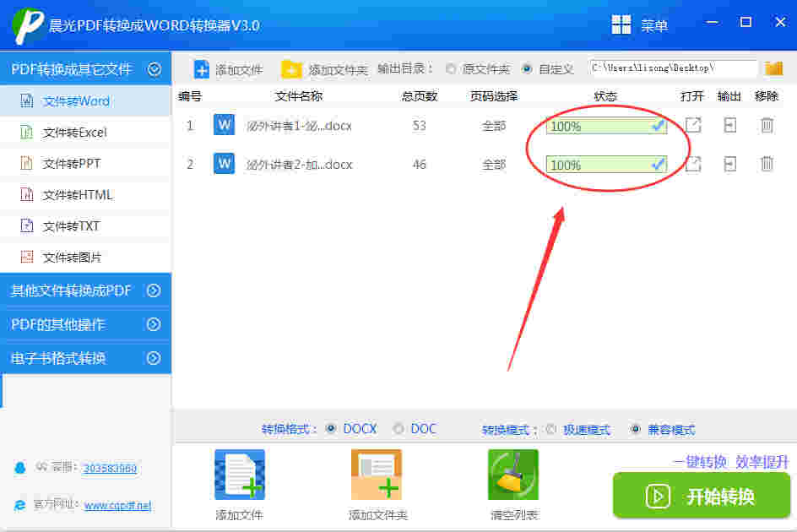Viewport: 797px width, 532px height.
Task: Enable 极速模式 conversion mode
Action: (x=552, y=428)
